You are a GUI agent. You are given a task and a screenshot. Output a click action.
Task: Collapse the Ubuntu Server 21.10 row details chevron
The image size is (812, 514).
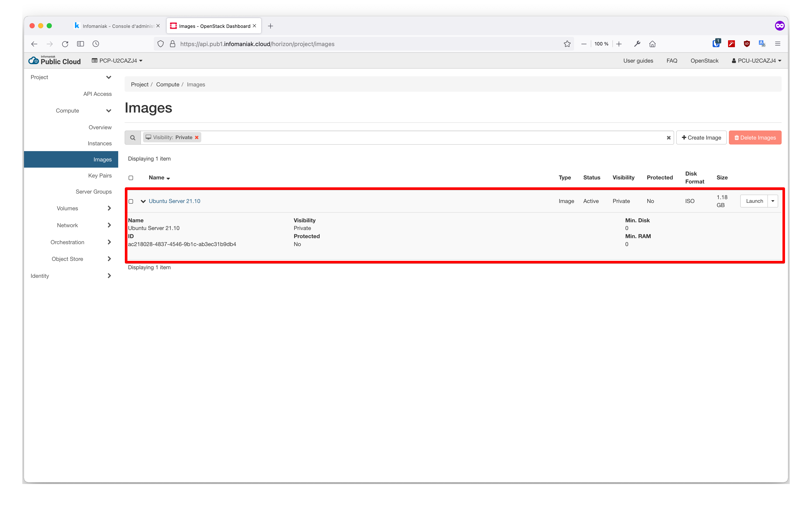point(143,201)
